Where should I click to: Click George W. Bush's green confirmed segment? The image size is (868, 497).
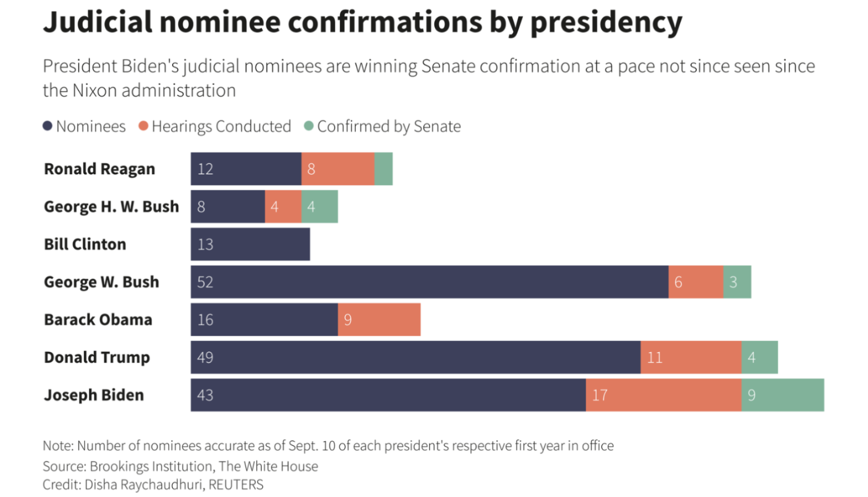pos(737,282)
